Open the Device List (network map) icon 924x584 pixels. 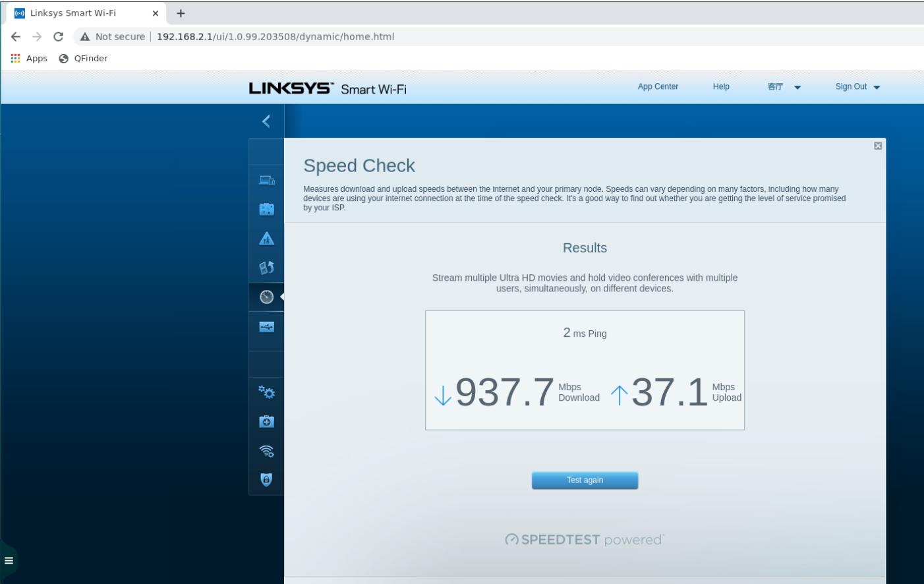point(266,180)
